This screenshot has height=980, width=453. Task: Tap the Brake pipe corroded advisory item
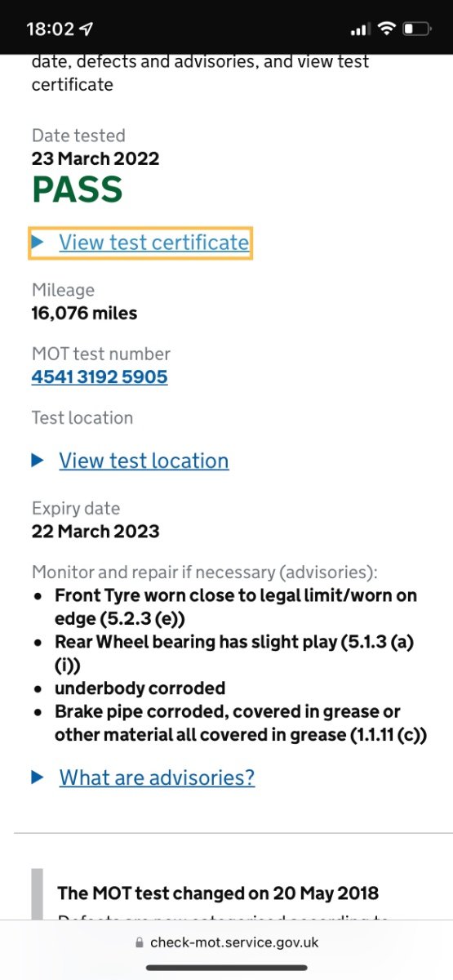[241, 723]
